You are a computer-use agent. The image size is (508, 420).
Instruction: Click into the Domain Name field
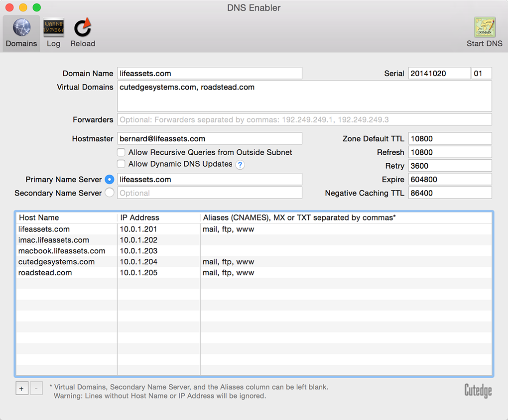click(x=210, y=73)
